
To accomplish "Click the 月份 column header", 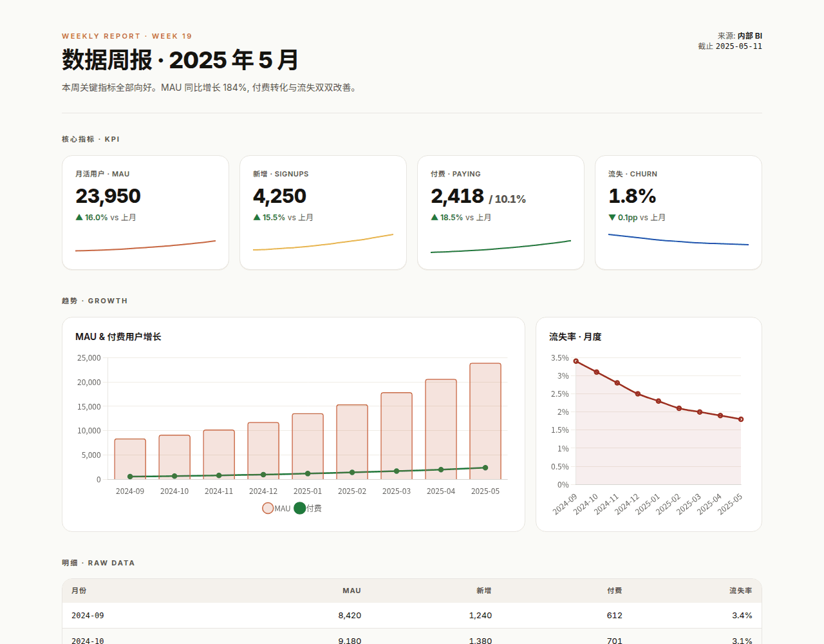I will pyautogui.click(x=79, y=591).
